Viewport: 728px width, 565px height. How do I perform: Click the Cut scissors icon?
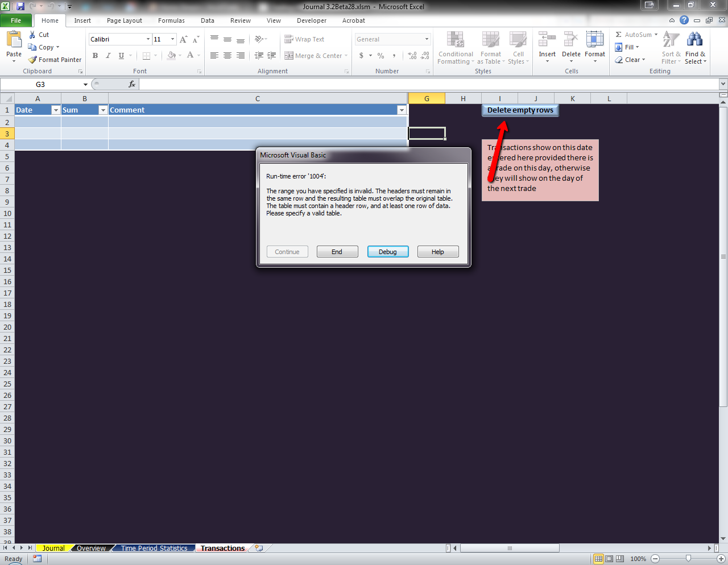(32, 35)
